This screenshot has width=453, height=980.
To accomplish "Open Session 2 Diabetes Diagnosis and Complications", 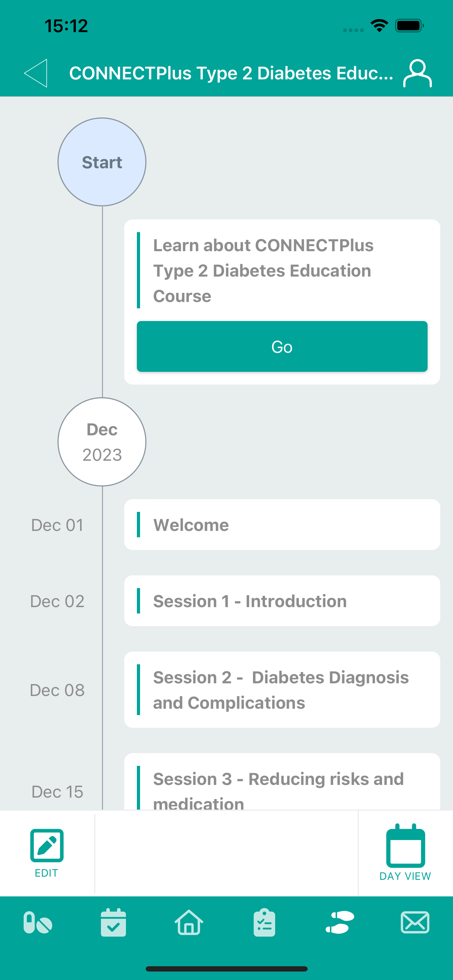I will [x=282, y=690].
